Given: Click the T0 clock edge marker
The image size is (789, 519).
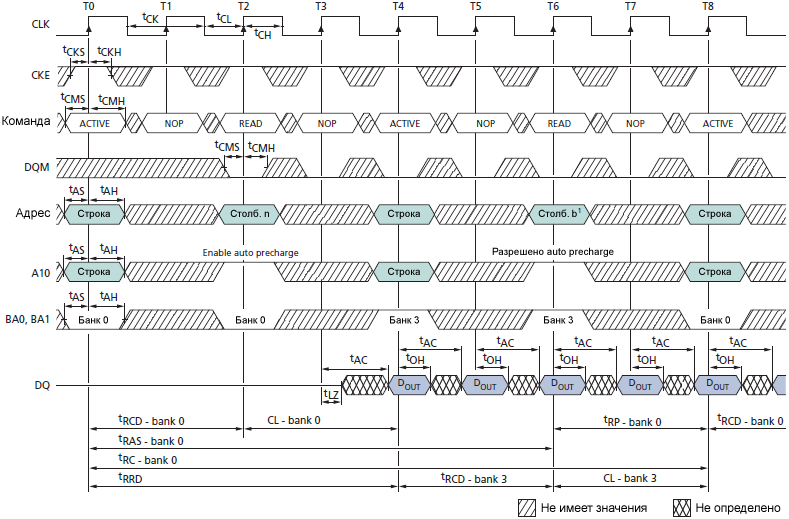Looking at the screenshot, I should (89, 6).
